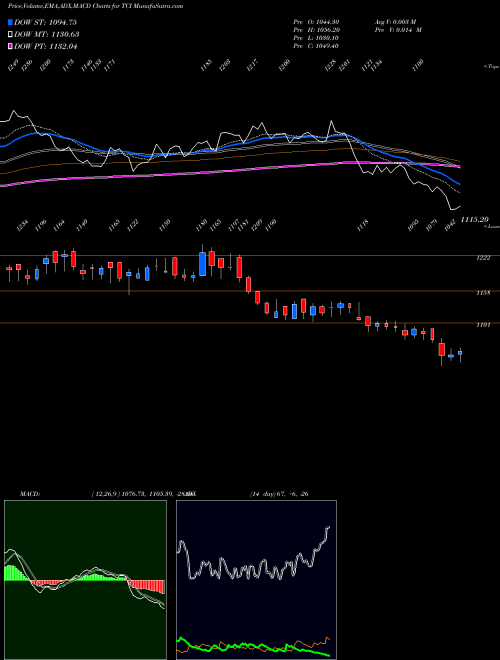This screenshot has width=500, height=660.
Task: Select the Pre C: 1049.40 reading
Action: (316, 46)
